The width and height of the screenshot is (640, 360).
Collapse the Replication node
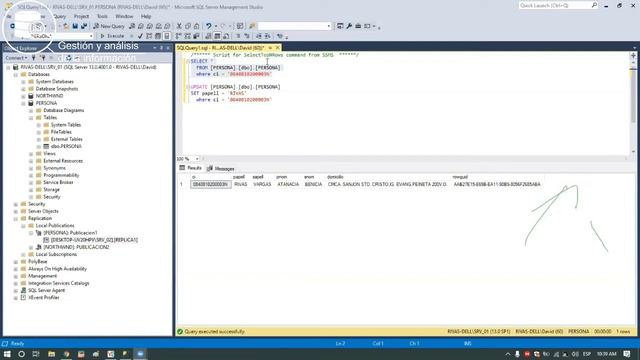(x=16, y=218)
